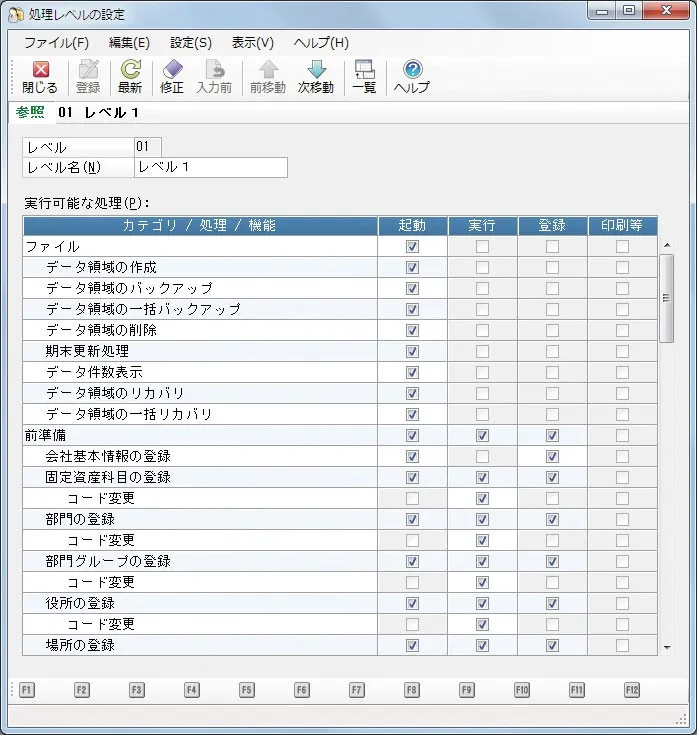The image size is (697, 735).
Task: Toggle 登録 checkbox for 役所の登録
Action: [552, 603]
